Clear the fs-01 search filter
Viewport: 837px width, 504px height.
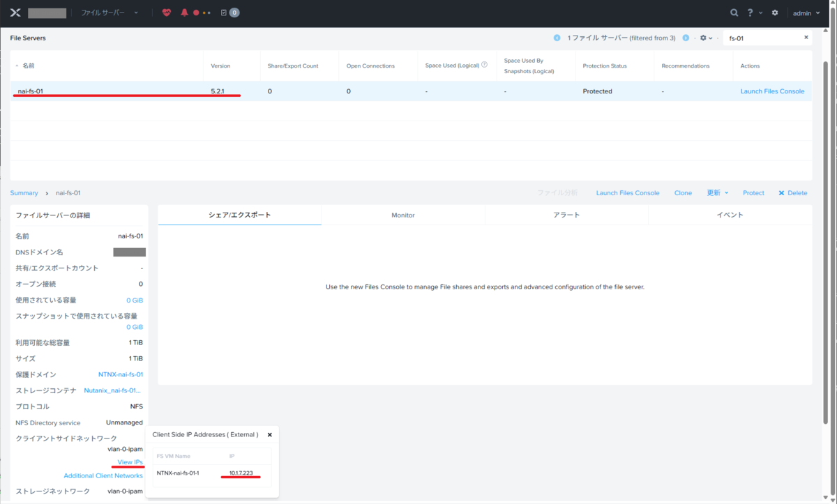[x=806, y=38]
